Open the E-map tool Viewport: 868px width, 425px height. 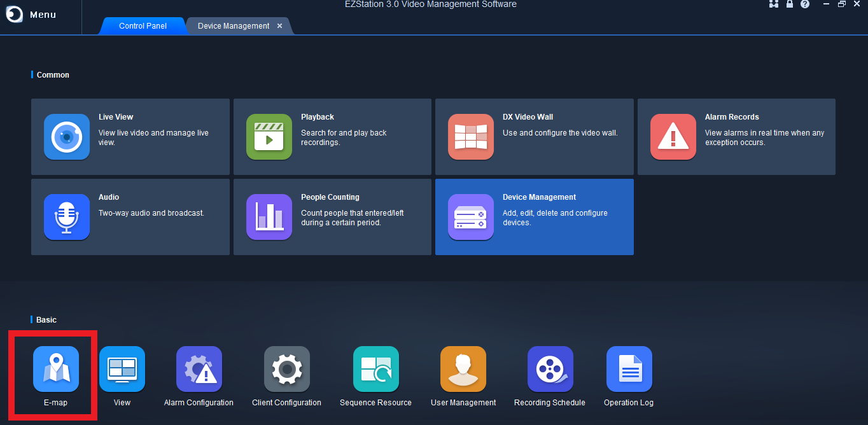(55, 375)
